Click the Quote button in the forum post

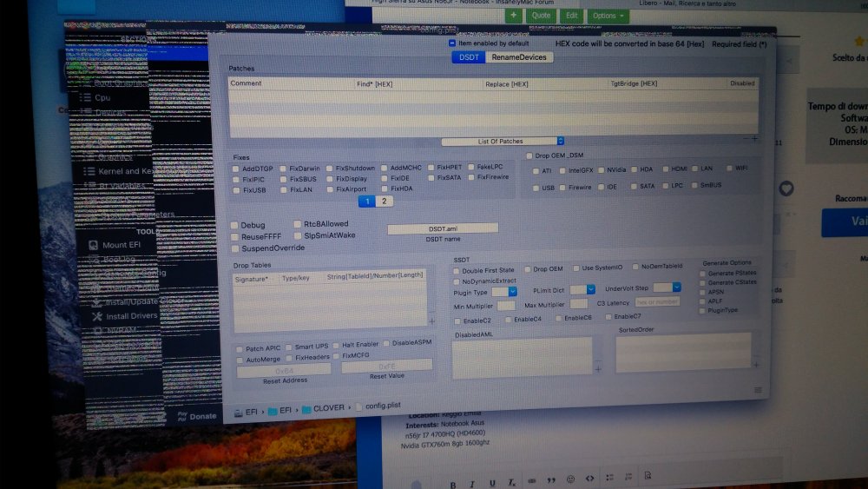click(x=541, y=16)
